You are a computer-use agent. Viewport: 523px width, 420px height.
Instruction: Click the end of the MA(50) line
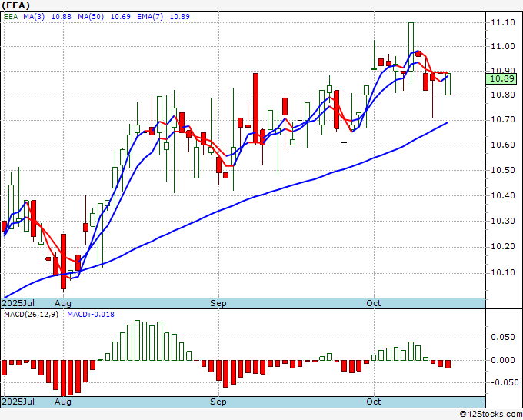448,123
